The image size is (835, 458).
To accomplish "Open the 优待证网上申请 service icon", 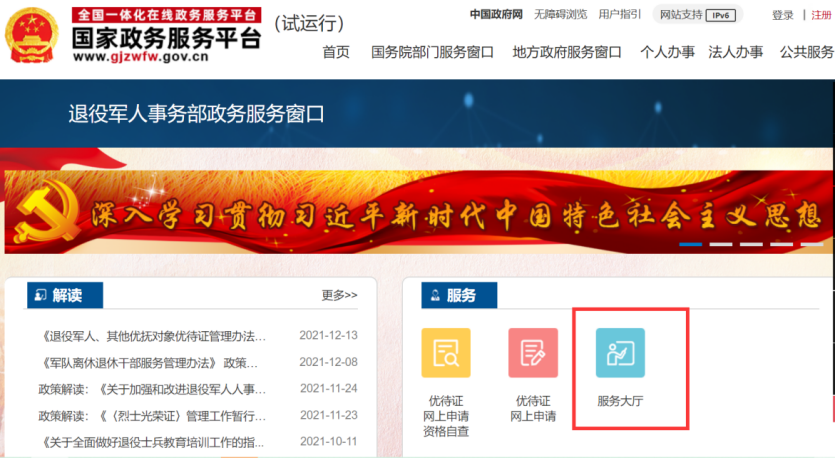I will [x=533, y=352].
